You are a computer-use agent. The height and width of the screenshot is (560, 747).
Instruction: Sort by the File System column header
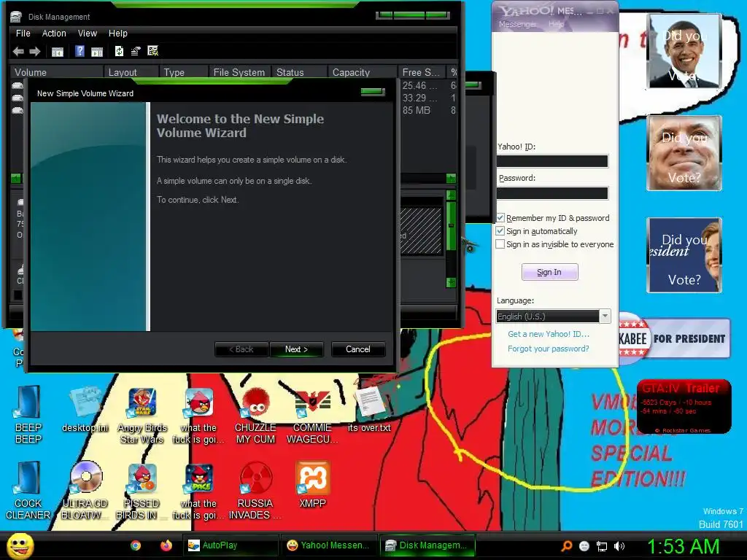click(240, 72)
